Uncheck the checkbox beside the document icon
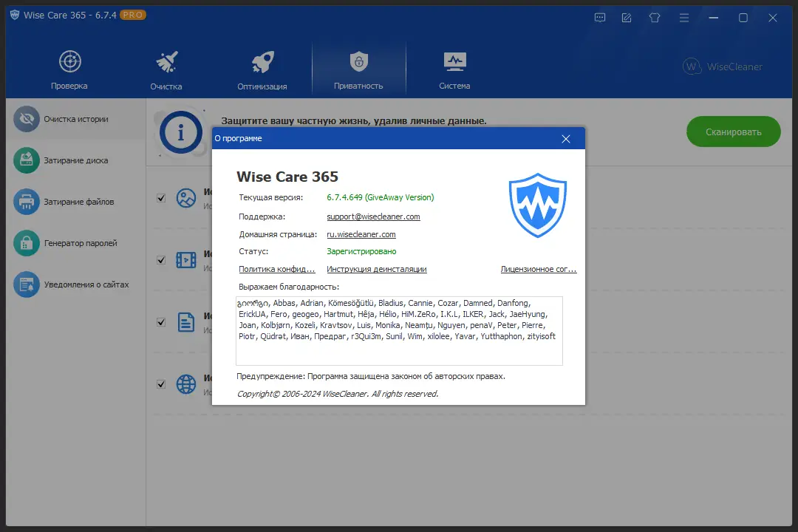798x532 pixels. [161, 322]
